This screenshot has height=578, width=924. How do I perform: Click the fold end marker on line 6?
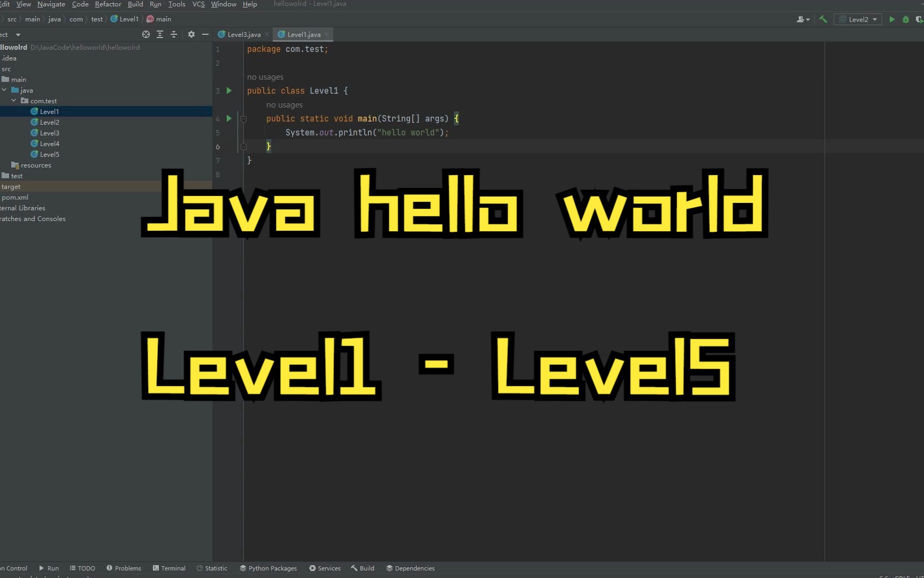pyautogui.click(x=243, y=146)
